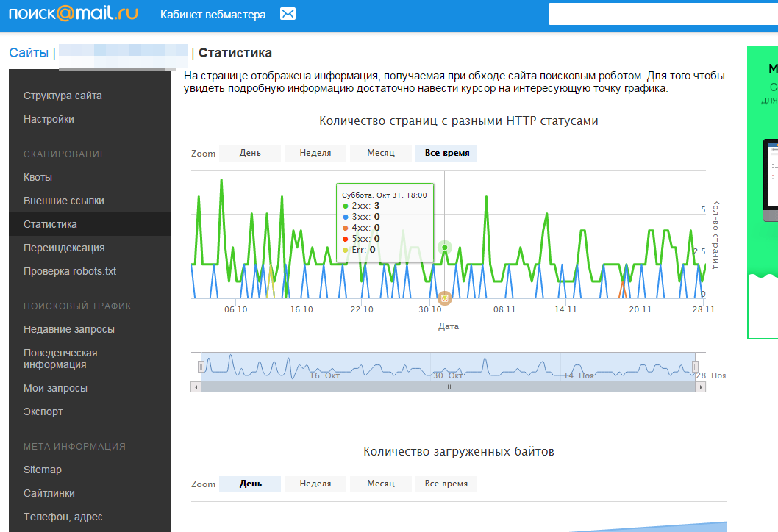Select 'Все время' zoom for loaded bytes chart
778x532 pixels.
pos(446,484)
